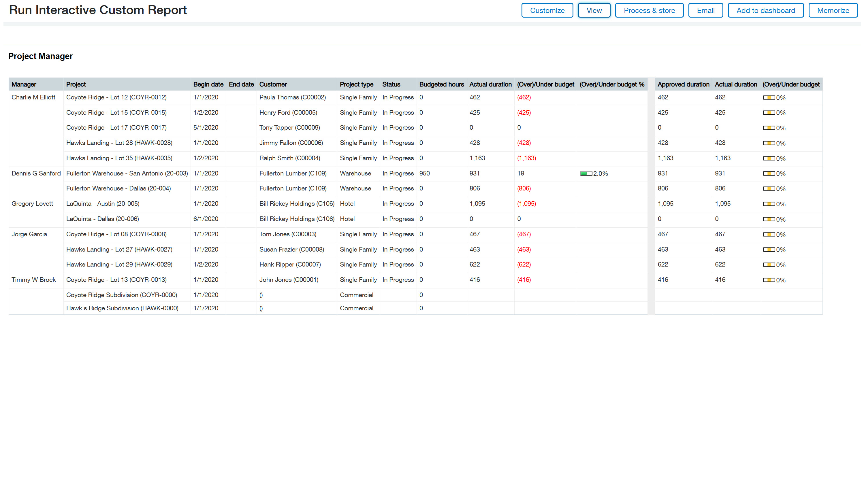Click customer John Jones (C00001)
The image size is (864, 504).
pyautogui.click(x=289, y=280)
